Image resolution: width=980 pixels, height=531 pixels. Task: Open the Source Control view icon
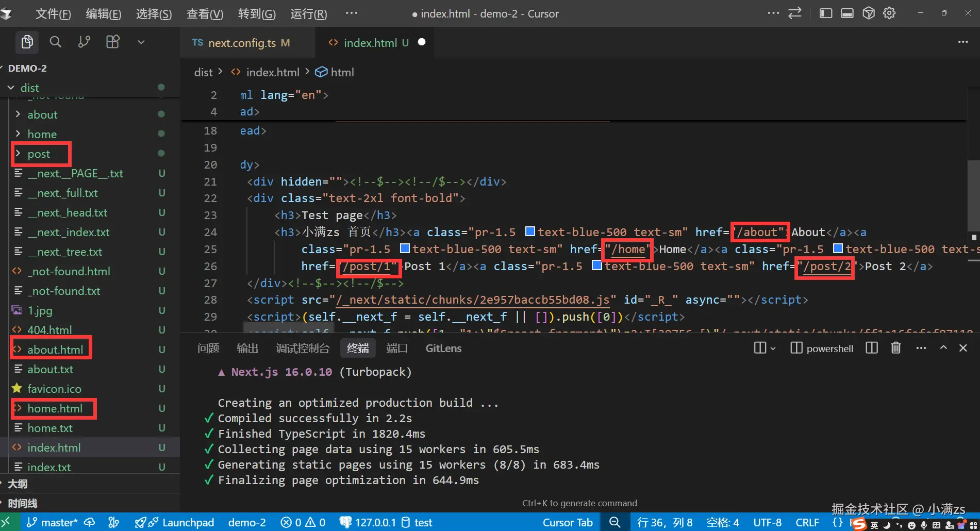tap(84, 42)
